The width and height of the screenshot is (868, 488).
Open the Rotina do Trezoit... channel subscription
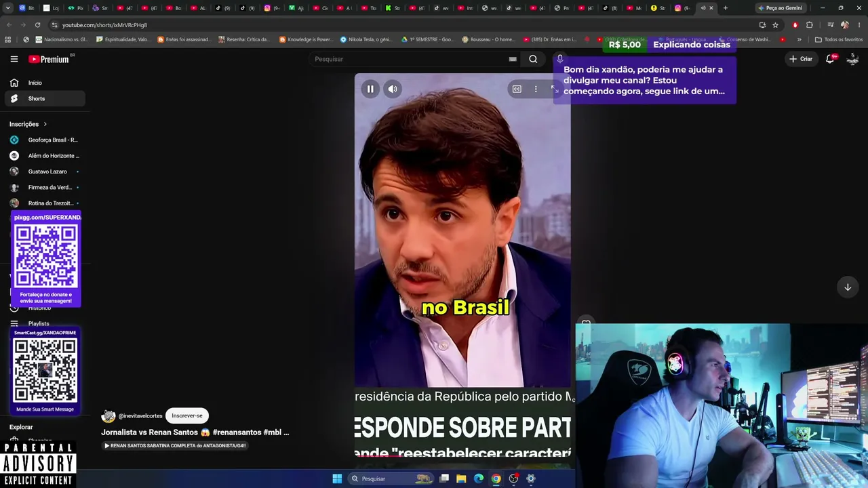tap(45, 203)
